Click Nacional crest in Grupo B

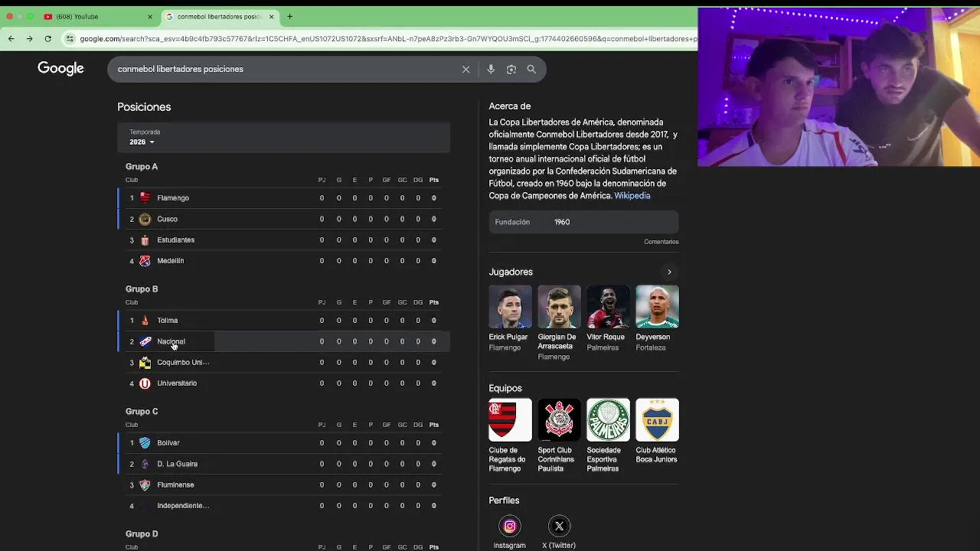tap(145, 341)
